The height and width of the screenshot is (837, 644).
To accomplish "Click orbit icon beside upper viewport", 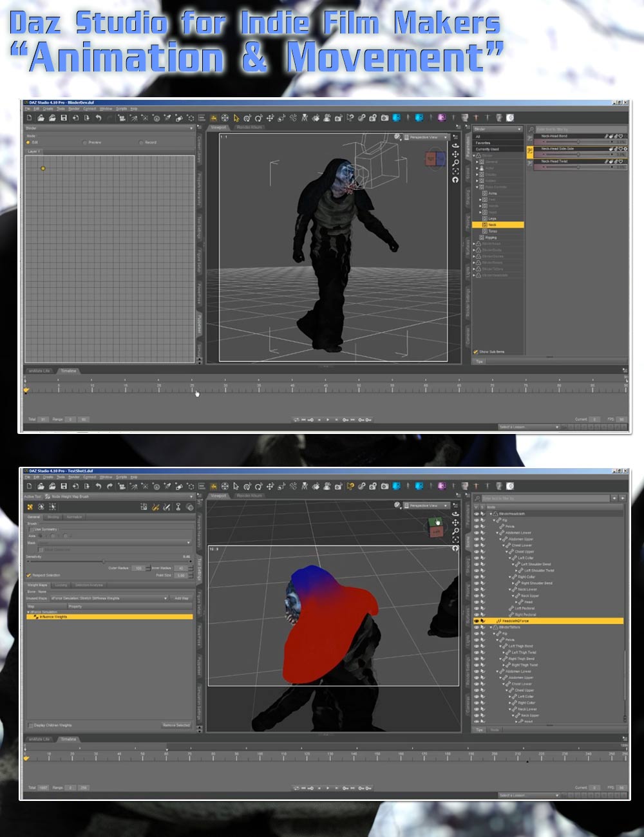I will [455, 146].
